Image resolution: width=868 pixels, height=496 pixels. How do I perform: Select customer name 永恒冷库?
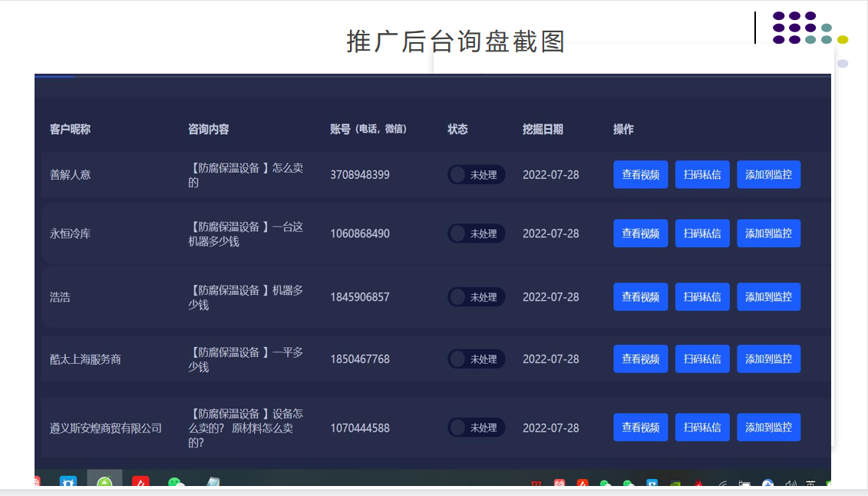click(x=70, y=233)
